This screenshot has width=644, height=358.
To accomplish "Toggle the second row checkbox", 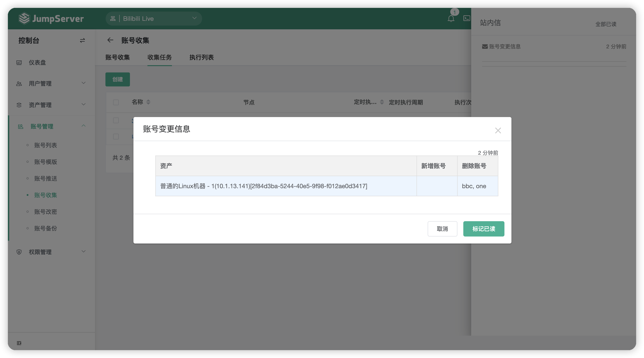I will 116,136.
